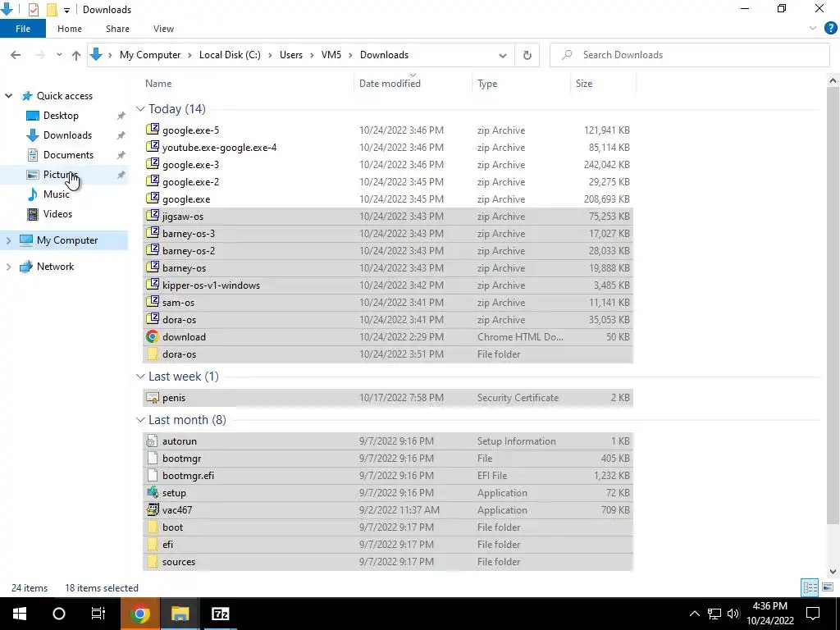Viewport: 840px width, 630px height.
Task: Open the notification center icon
Action: tap(813, 614)
